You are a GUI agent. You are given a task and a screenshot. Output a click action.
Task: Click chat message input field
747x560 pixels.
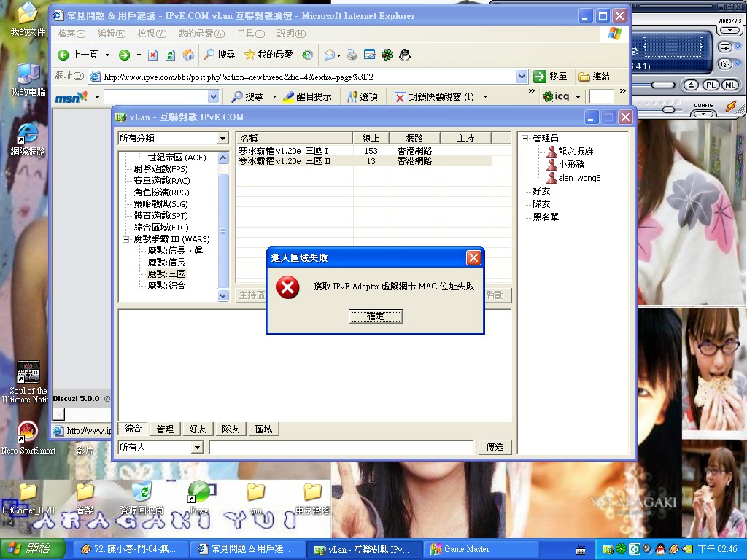pos(341,447)
